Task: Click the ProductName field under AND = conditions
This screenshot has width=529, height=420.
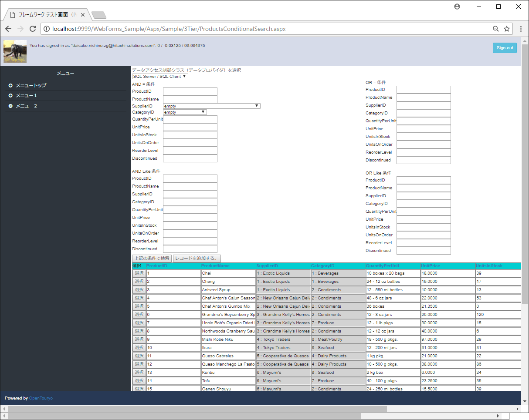Action: point(190,99)
